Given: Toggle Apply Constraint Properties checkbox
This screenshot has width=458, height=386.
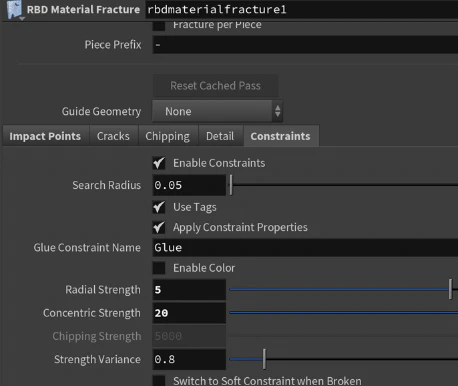Looking at the screenshot, I should point(159,227).
